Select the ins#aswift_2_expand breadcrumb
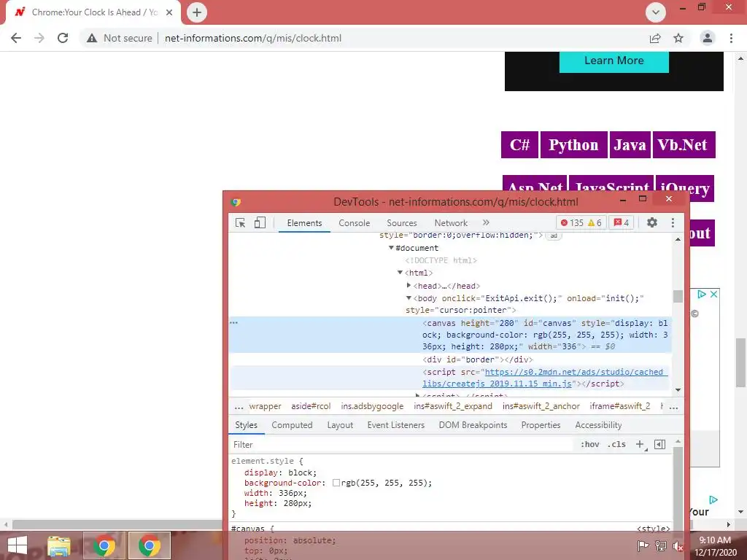Viewport: 747px width, 560px height. click(452, 406)
